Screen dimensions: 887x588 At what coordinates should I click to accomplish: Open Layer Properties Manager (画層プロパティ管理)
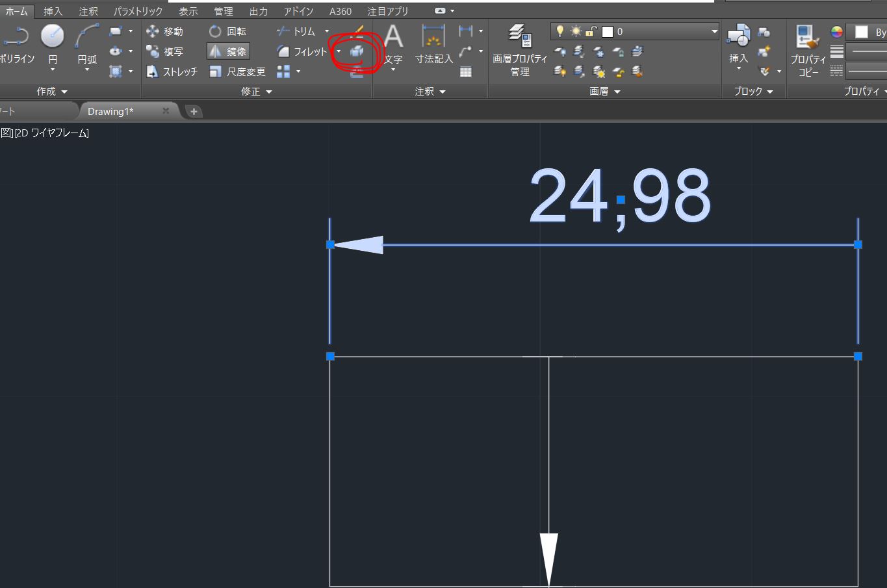(520, 50)
